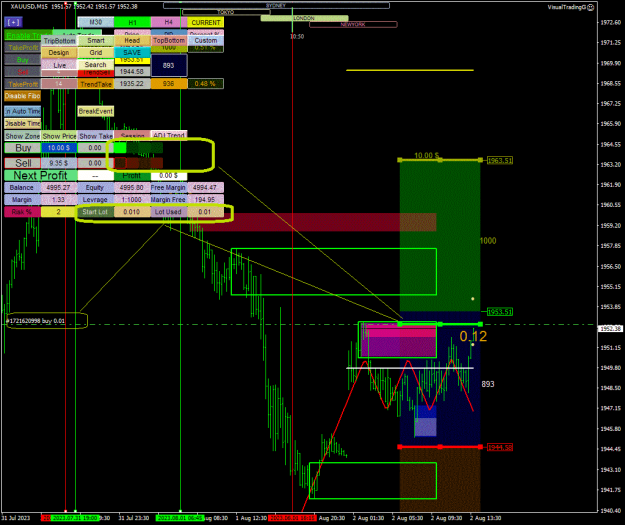Click the 0.010 start lot field

click(132, 212)
